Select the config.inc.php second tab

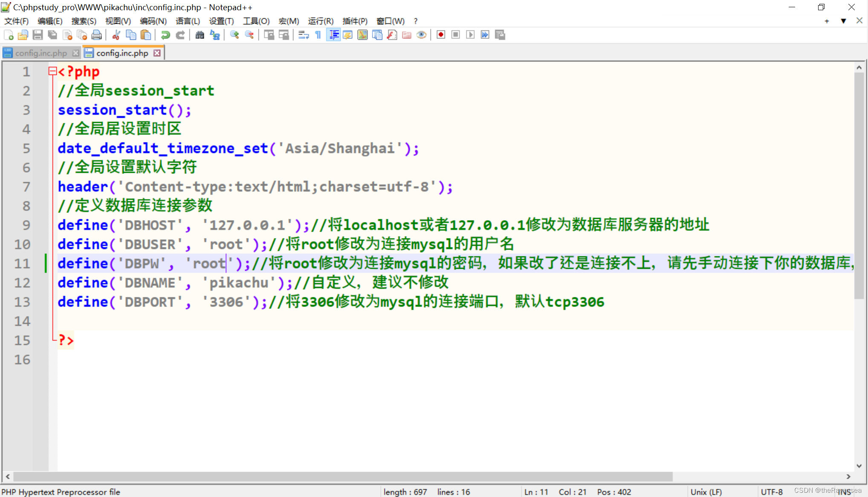(122, 53)
